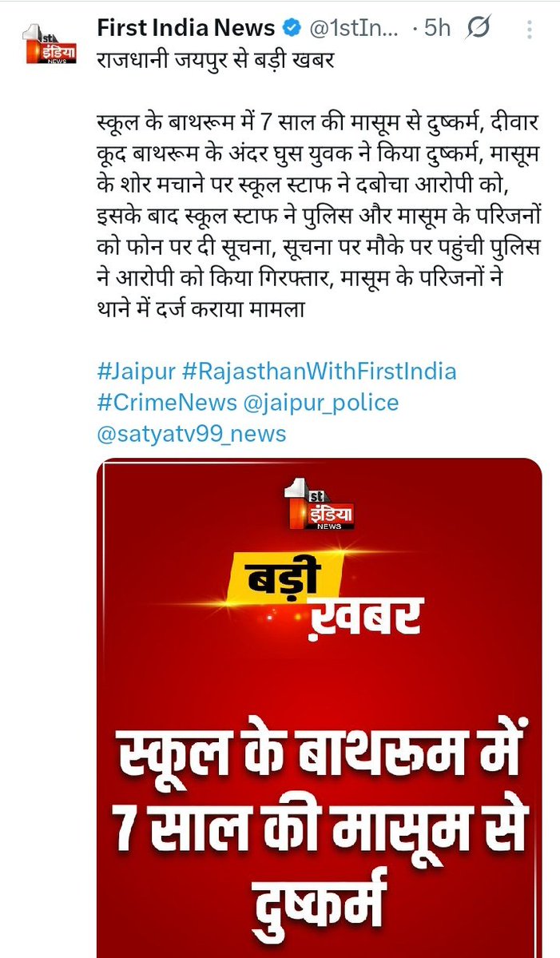Image resolution: width=560 pixels, height=958 pixels.
Task: Click the 5h post timestamp
Action: click(x=436, y=27)
